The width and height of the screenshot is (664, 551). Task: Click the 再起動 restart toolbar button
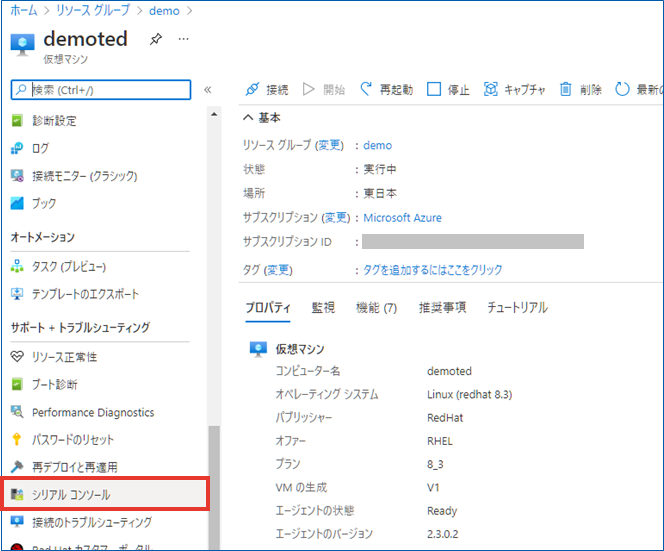[386, 89]
